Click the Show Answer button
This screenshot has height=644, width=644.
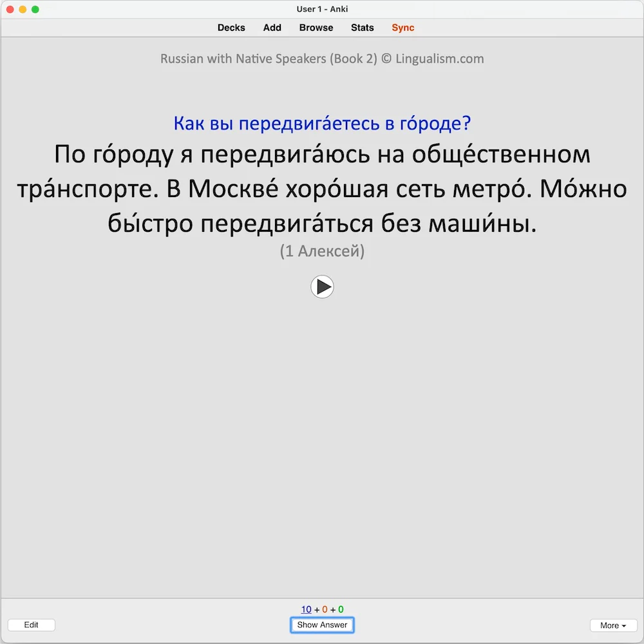(322, 625)
